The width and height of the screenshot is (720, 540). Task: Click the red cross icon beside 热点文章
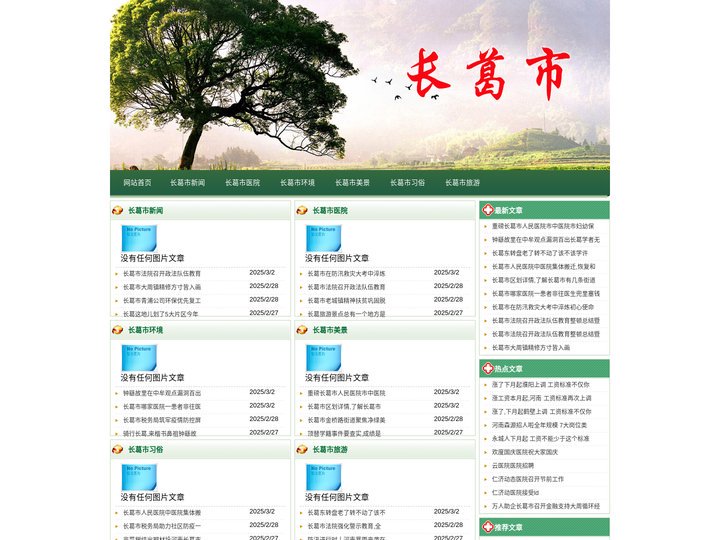488,368
